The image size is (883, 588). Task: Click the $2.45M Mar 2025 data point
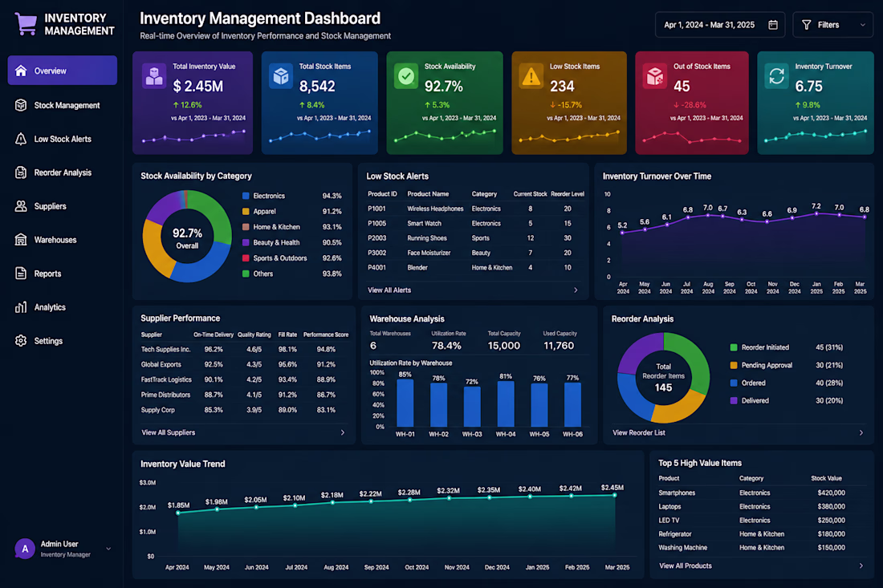(614, 495)
